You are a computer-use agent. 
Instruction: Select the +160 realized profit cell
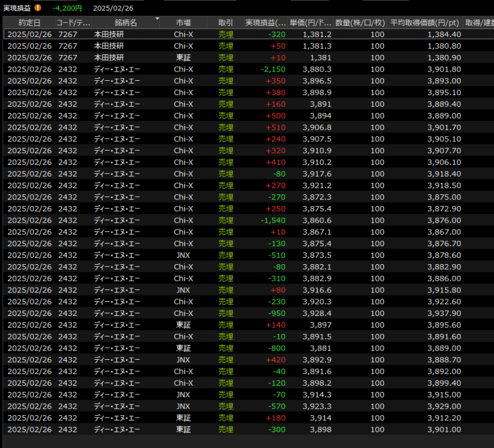point(275,104)
